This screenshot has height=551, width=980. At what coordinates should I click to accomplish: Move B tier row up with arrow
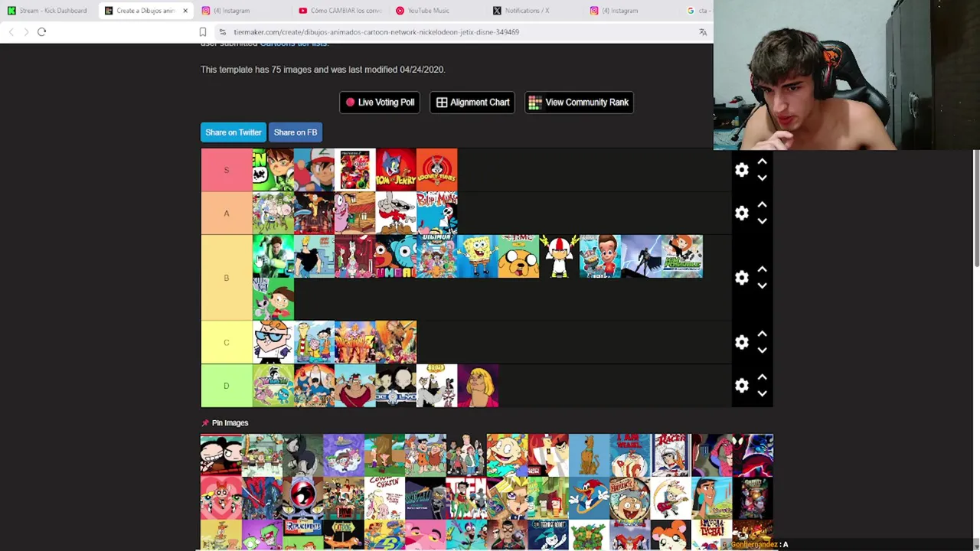pyautogui.click(x=762, y=269)
